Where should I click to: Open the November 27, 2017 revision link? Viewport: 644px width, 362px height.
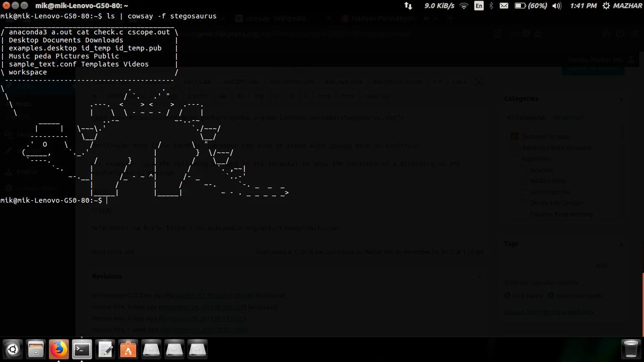[x=210, y=296]
